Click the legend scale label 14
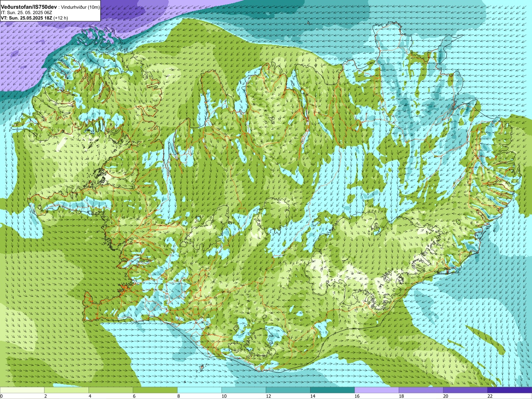532x399 pixels. [313, 396]
